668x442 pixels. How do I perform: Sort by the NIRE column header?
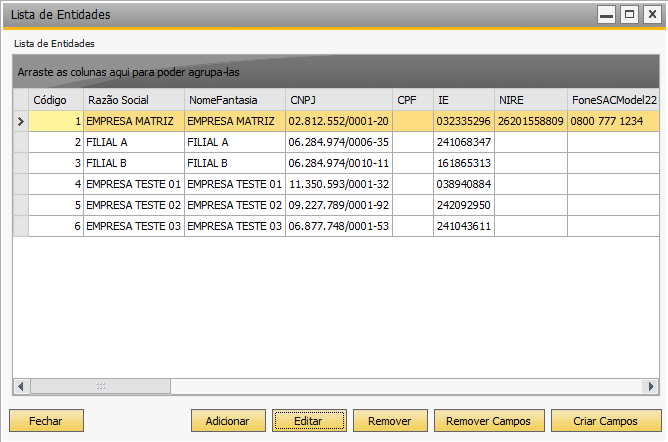pyautogui.click(x=531, y=100)
